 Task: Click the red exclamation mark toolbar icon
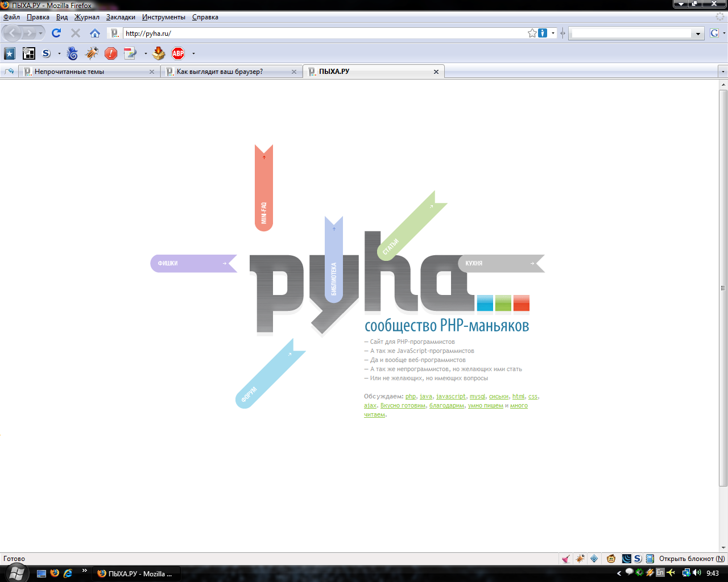111,53
